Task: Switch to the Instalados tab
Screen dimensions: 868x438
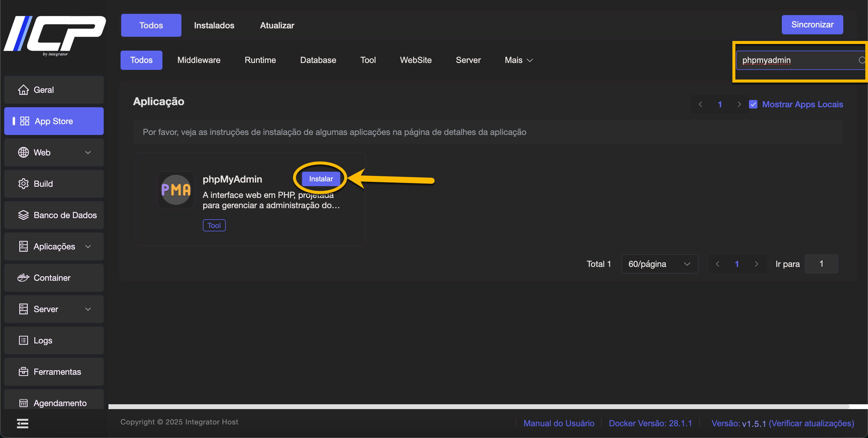Action: (x=214, y=25)
